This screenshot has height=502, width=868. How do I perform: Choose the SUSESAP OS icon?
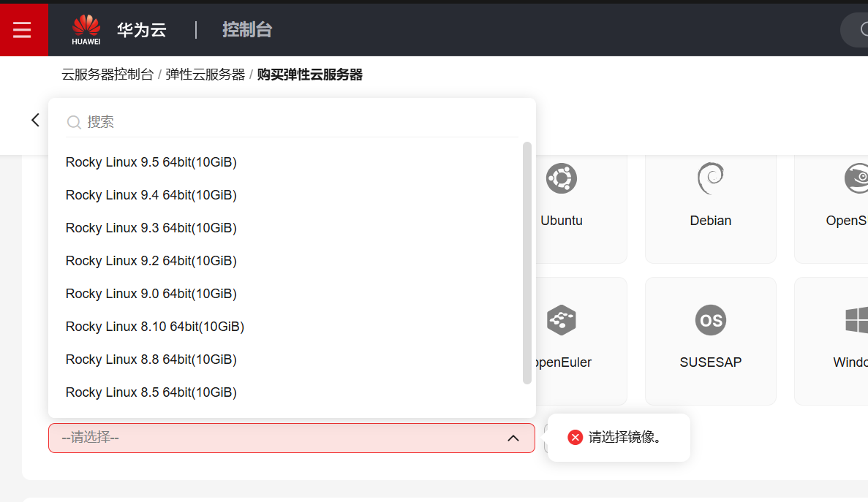[711, 320]
